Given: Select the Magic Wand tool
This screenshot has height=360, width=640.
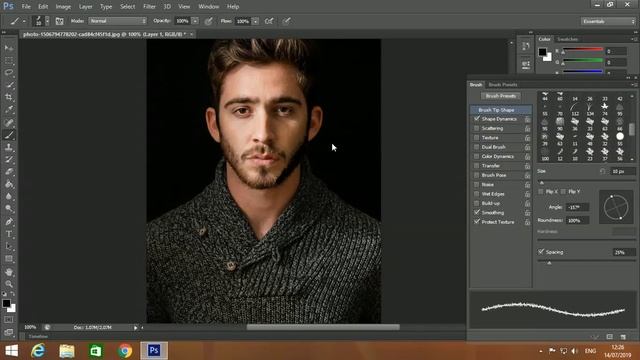Looking at the screenshot, I should coord(9,85).
